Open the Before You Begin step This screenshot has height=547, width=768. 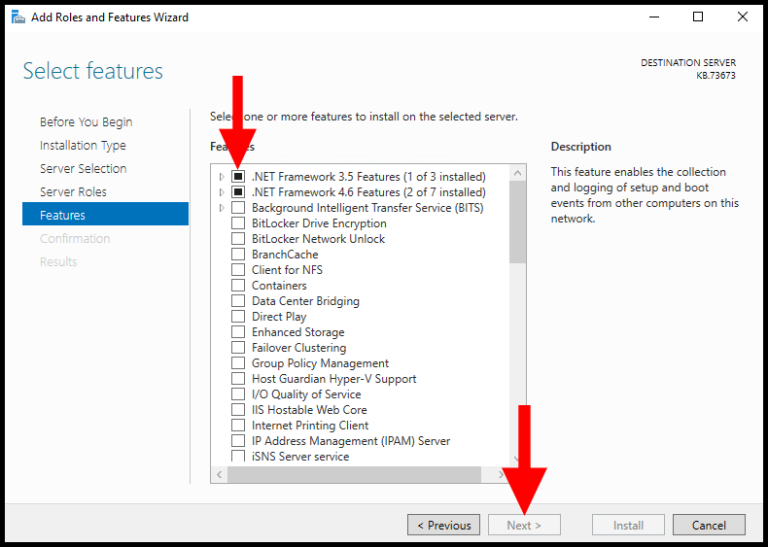coord(86,122)
